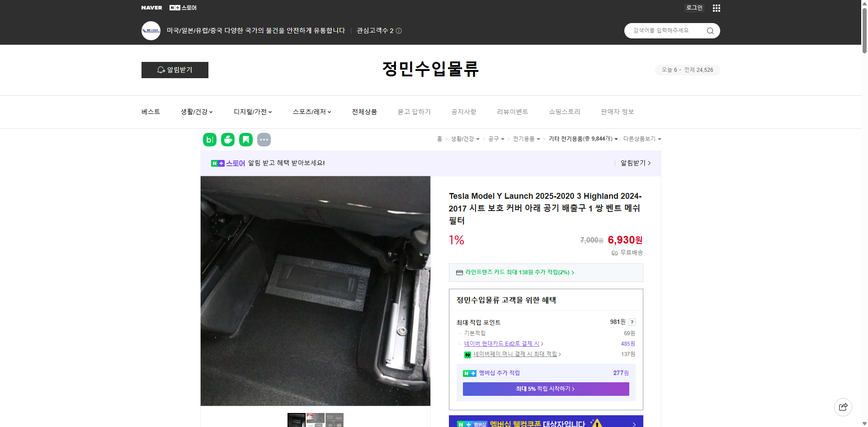The width and height of the screenshot is (868, 427).
Task: Open more share options via ellipsis icon
Action: click(264, 140)
